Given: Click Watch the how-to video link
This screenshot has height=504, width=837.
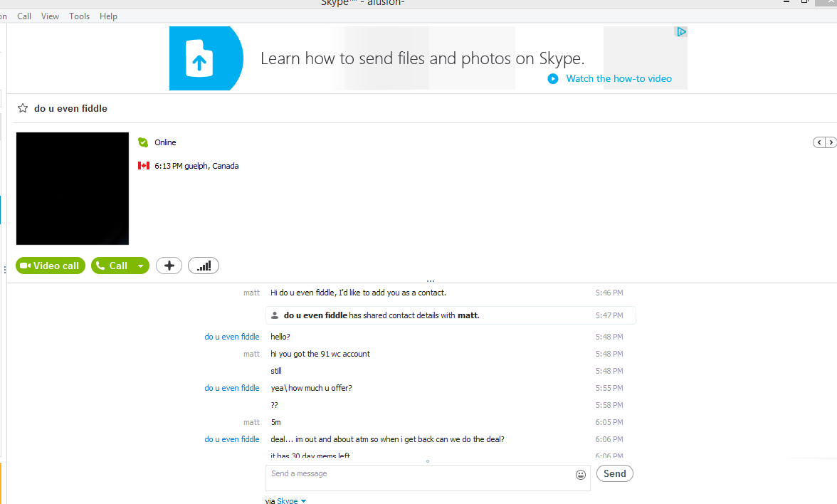Looking at the screenshot, I should click(618, 79).
